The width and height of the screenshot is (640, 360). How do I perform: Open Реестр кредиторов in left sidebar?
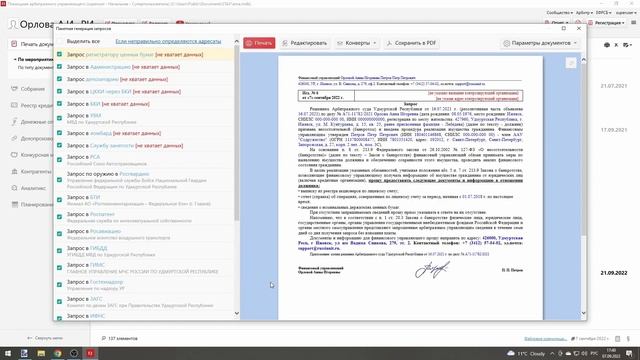pos(32,105)
